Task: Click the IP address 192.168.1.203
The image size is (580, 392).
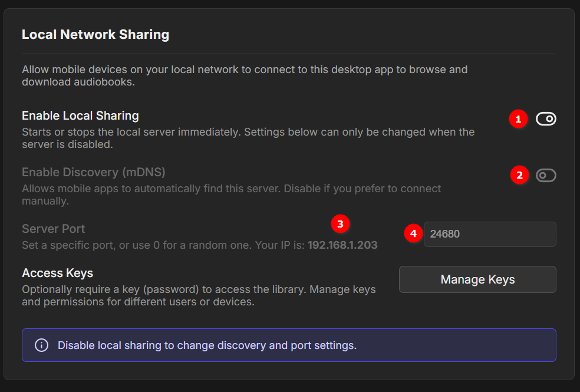Action: click(x=342, y=245)
